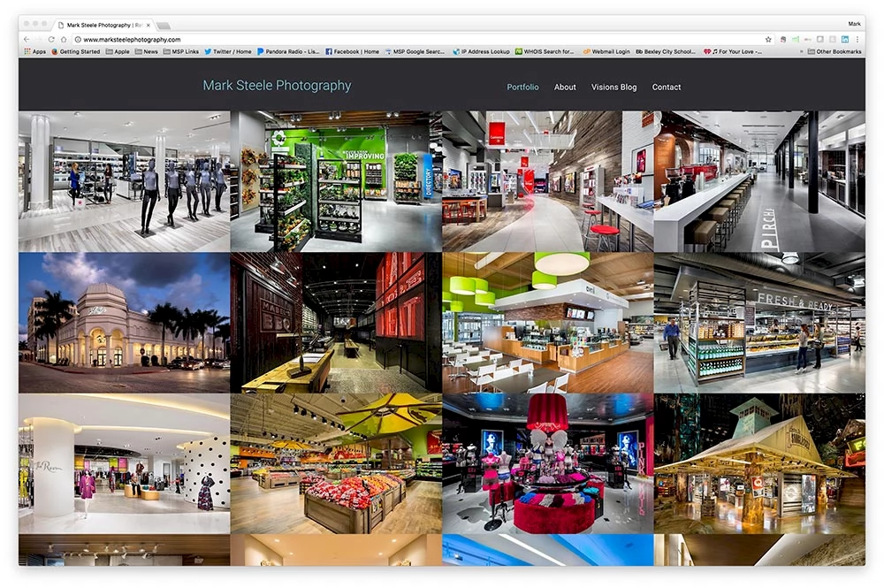Open the red stools store aisle photo
The image size is (884, 588).
(548, 181)
